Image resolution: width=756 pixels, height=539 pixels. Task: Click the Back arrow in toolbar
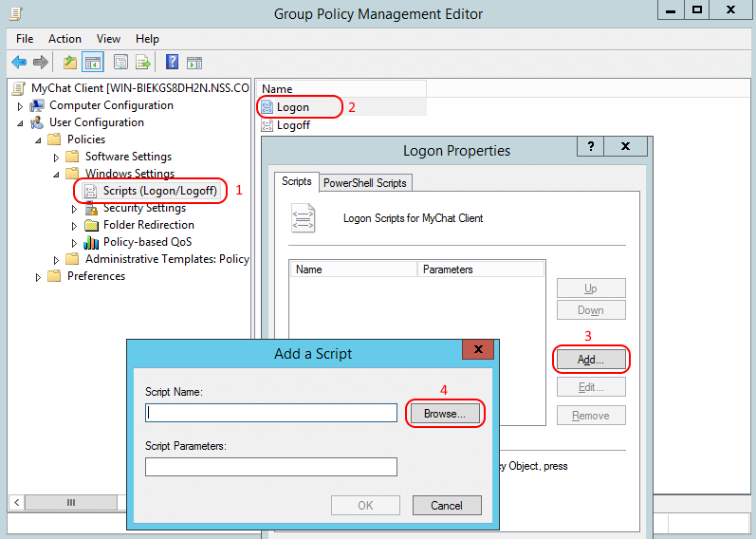coord(19,63)
